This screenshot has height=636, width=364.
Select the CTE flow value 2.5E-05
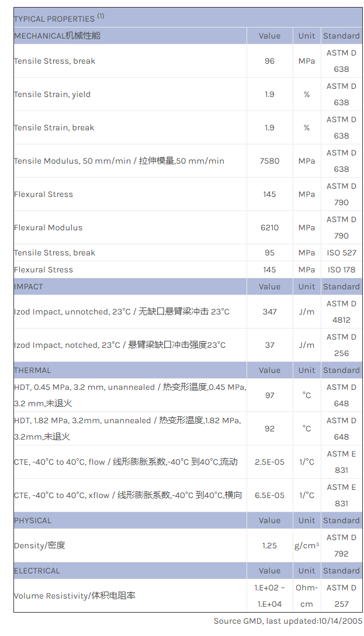[269, 462]
